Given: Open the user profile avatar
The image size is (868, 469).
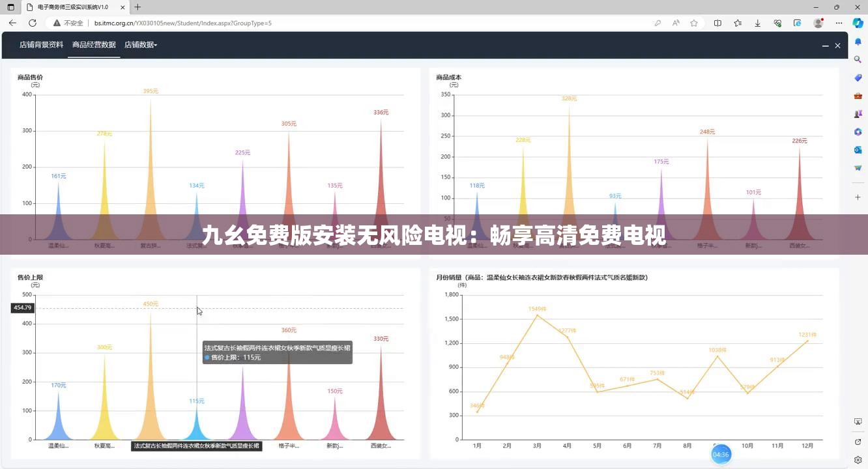Looking at the screenshot, I should (818, 23).
